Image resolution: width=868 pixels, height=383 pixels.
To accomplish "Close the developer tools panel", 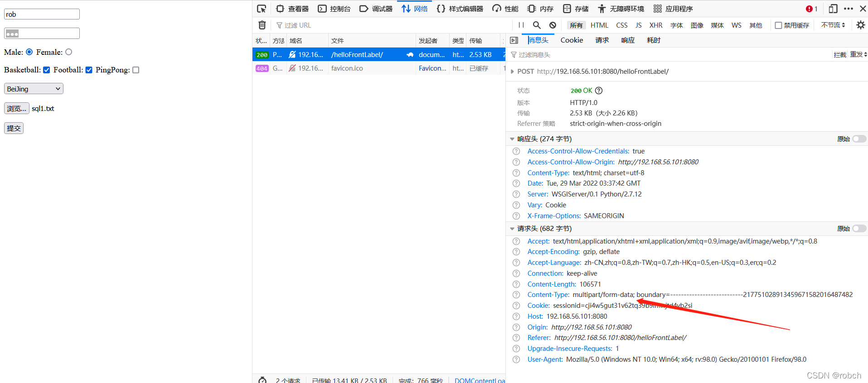I will tap(863, 9).
